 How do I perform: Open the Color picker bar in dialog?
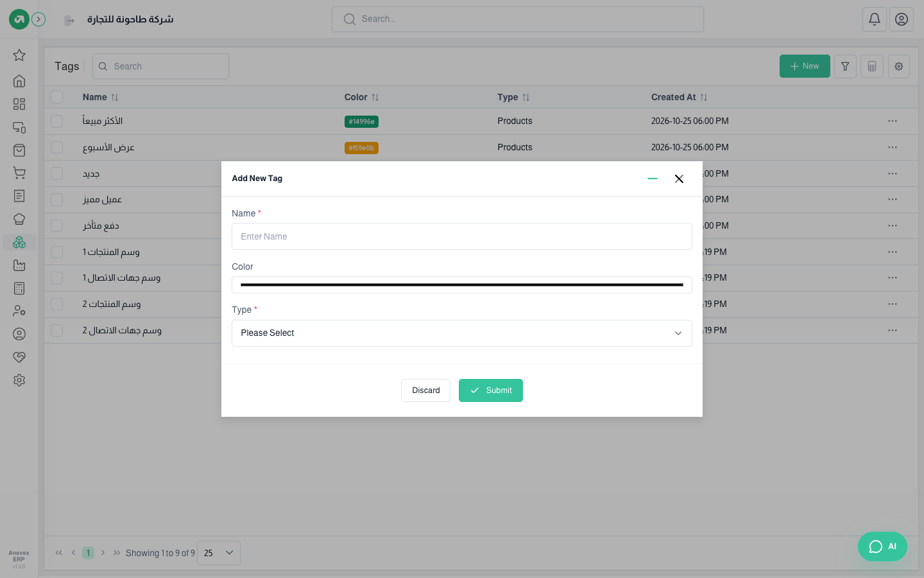(462, 285)
